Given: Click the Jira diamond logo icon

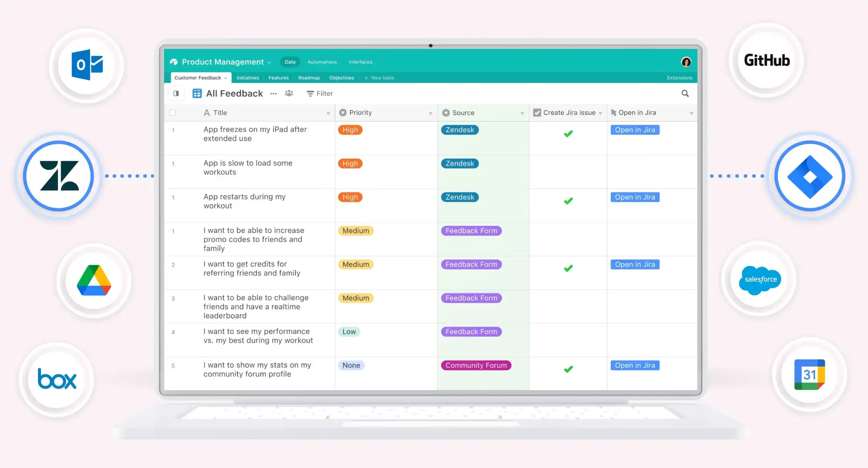Looking at the screenshot, I should tap(810, 176).
